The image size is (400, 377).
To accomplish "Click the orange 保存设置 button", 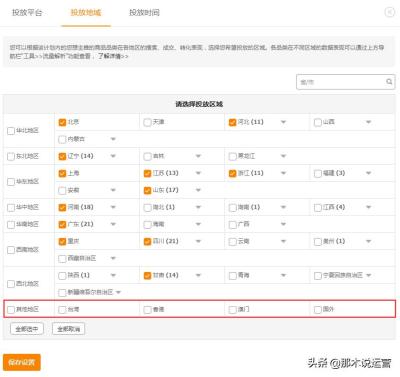I will point(22,362).
